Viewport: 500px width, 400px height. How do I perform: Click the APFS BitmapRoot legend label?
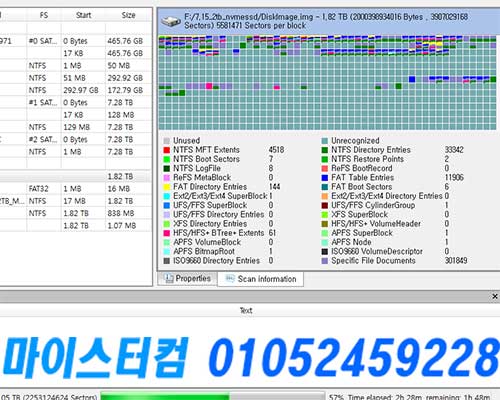tap(204, 251)
